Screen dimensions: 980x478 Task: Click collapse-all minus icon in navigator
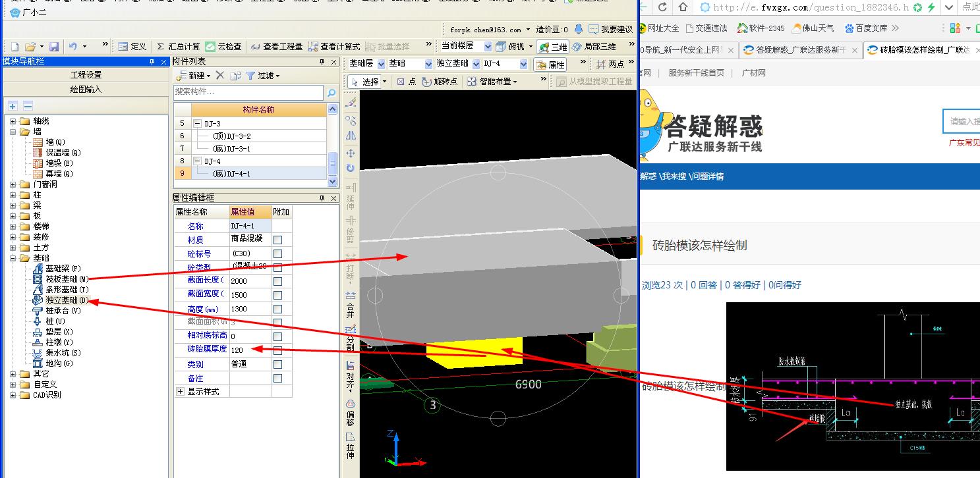[x=28, y=106]
